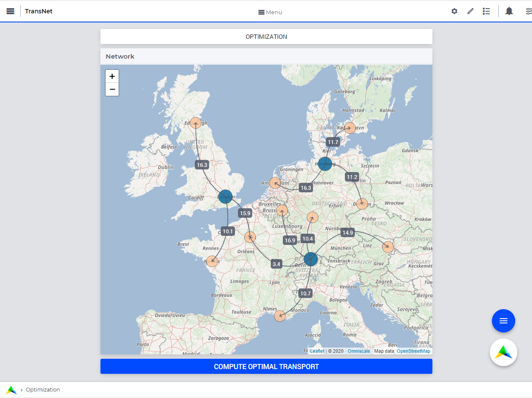The image size is (532, 398).
Task: Click the 3.4 arc label
Action: 277,264
